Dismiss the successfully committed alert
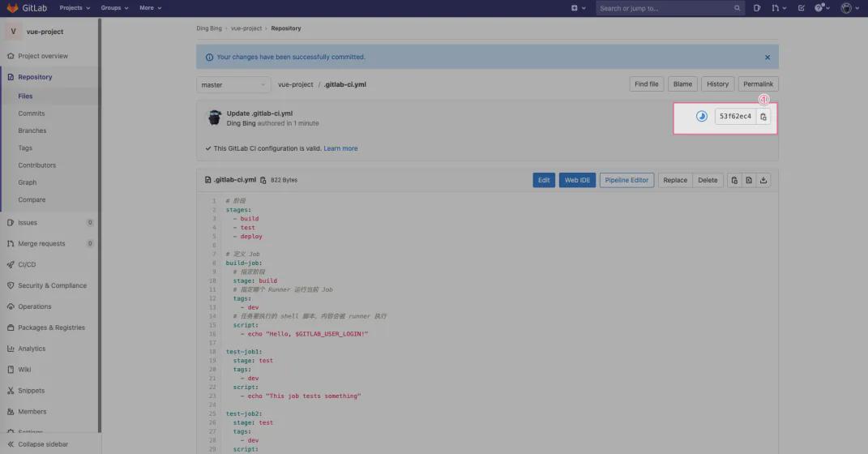 click(x=768, y=58)
